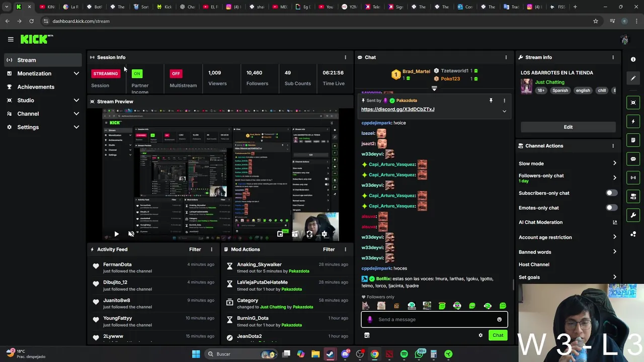The width and height of the screenshot is (644, 362).
Task: Open Mod Actions three-dot menu
Action: click(345, 249)
